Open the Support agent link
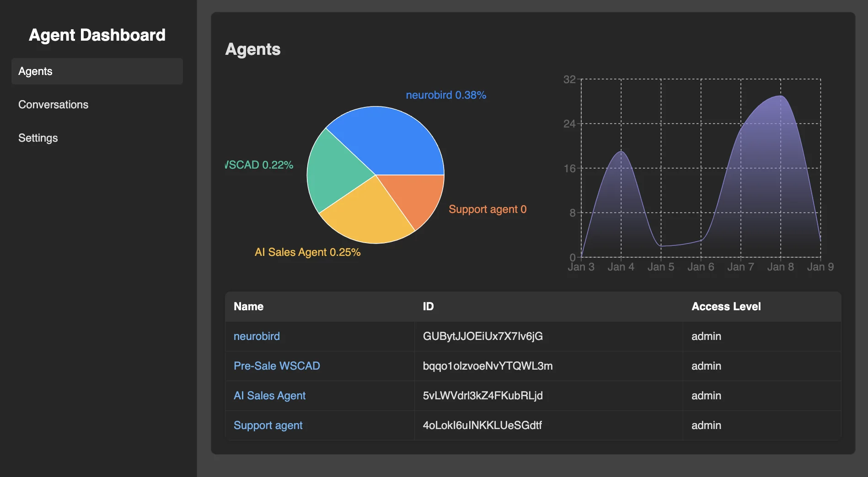The width and height of the screenshot is (868, 477). click(268, 425)
